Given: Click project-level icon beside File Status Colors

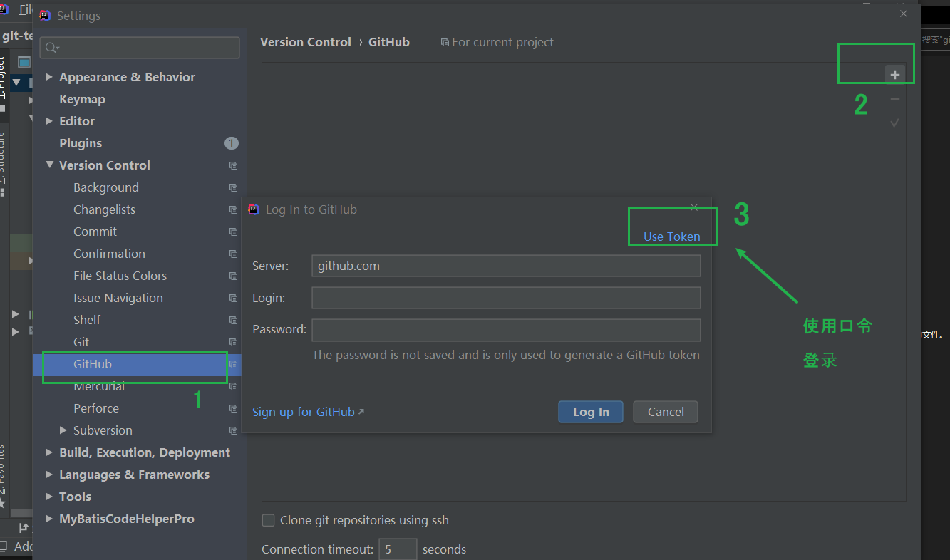Looking at the screenshot, I should tap(233, 276).
